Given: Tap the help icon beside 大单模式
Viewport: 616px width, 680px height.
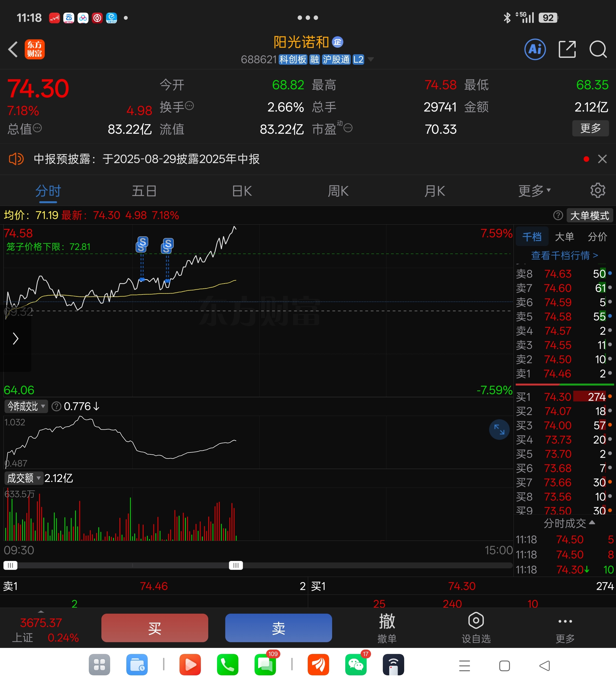Looking at the screenshot, I should (x=558, y=215).
